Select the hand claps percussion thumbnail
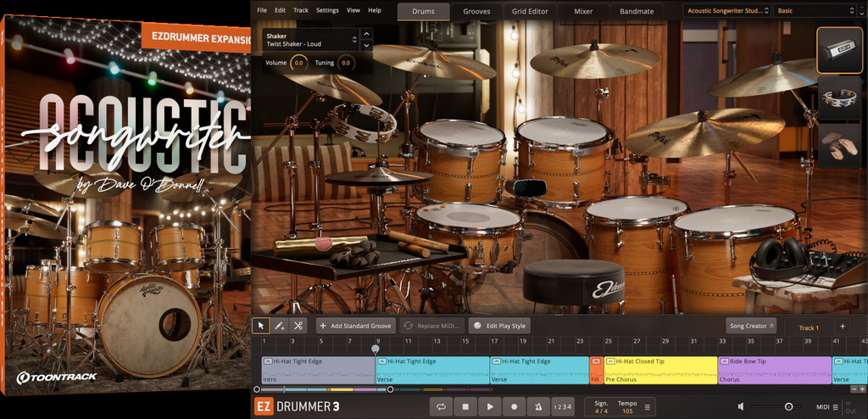The image size is (868, 419). [839, 146]
